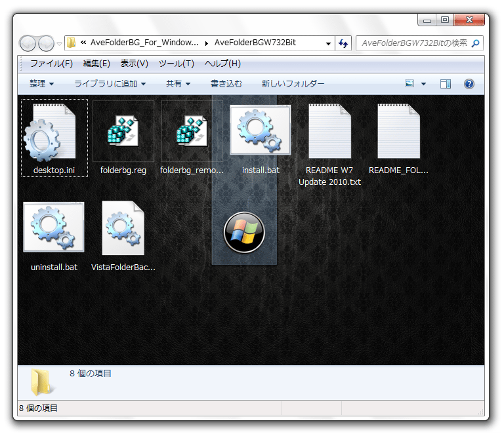Open the 表示(V) menu

coord(134,64)
